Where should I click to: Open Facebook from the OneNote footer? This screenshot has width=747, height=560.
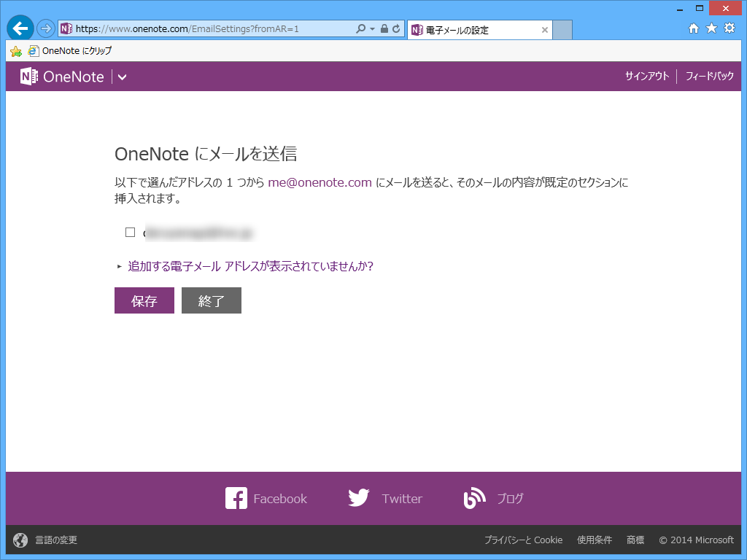(x=266, y=499)
